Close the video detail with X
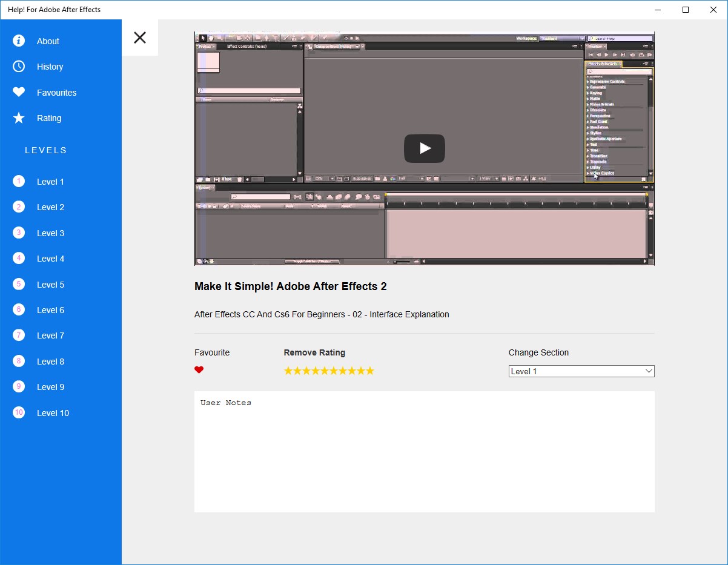 click(x=140, y=38)
